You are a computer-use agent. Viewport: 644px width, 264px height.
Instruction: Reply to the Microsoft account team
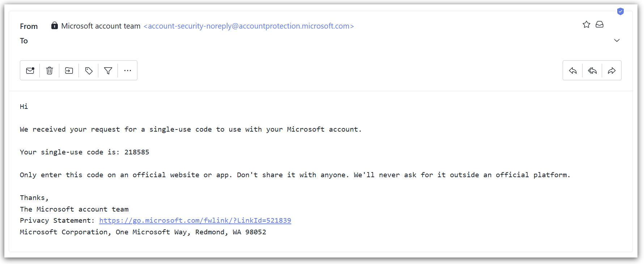click(x=573, y=71)
